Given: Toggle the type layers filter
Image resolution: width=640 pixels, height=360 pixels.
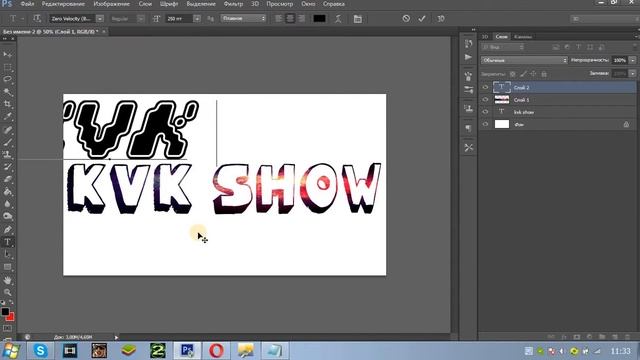Looking at the screenshot, I should point(578,47).
